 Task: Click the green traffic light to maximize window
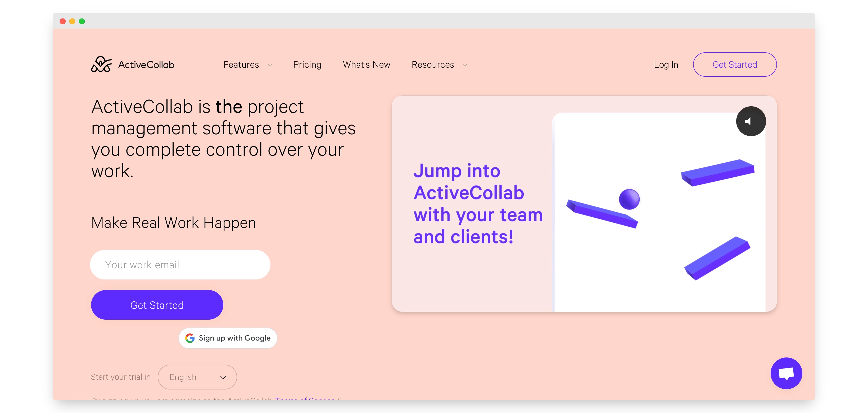tap(82, 21)
